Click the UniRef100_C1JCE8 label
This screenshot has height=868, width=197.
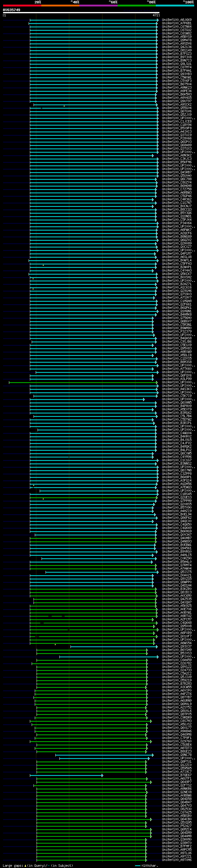tap(177, 121)
